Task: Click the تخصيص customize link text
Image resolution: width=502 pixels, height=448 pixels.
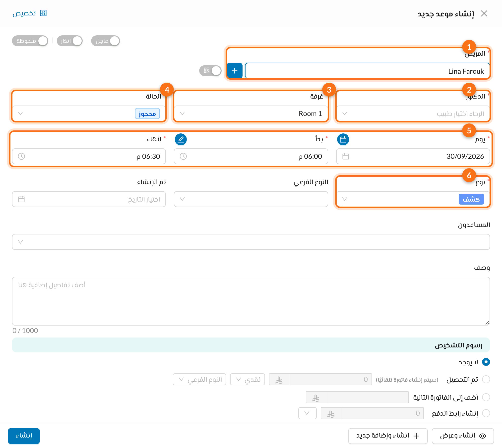Action: [24, 13]
